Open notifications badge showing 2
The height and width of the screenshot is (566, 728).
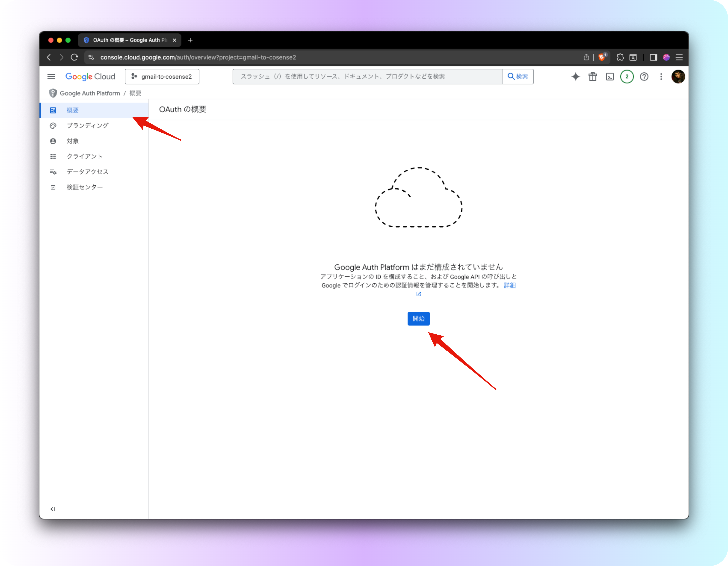pos(627,77)
